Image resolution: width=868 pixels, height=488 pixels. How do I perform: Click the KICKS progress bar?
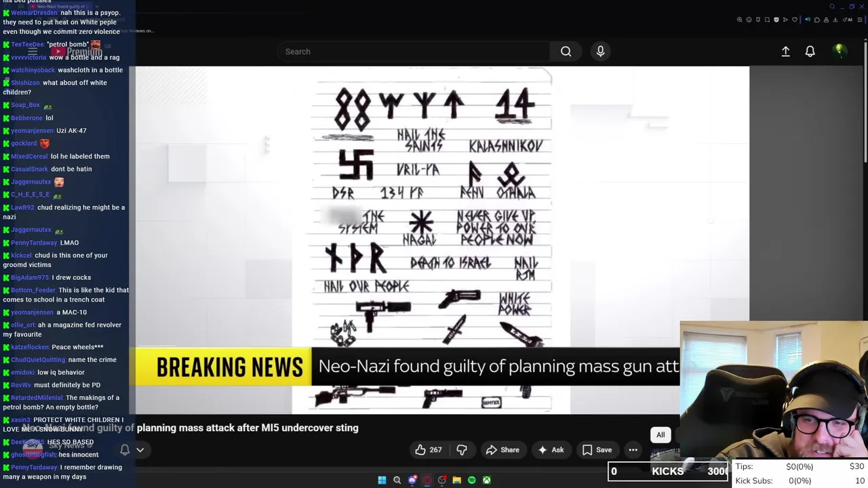click(669, 471)
